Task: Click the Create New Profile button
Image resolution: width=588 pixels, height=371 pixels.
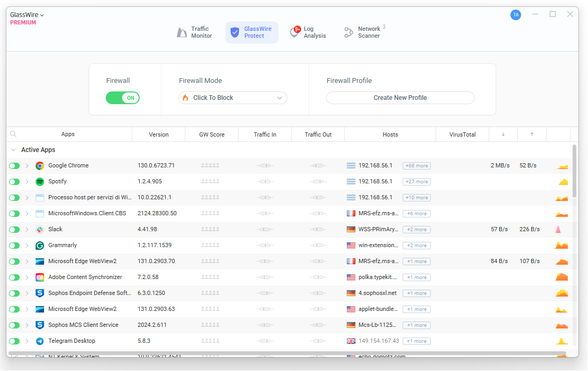Action: [x=400, y=98]
